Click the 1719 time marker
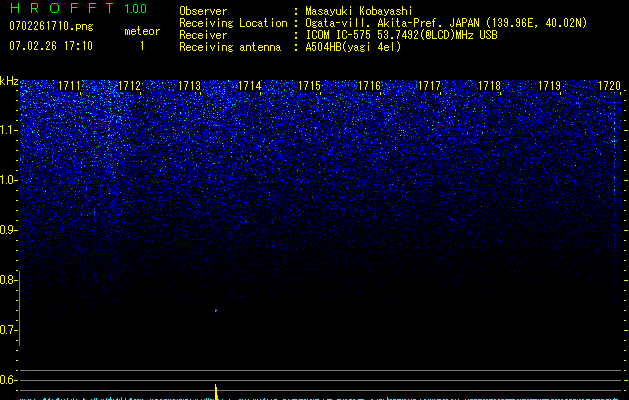629x400 pixels. tap(550, 86)
